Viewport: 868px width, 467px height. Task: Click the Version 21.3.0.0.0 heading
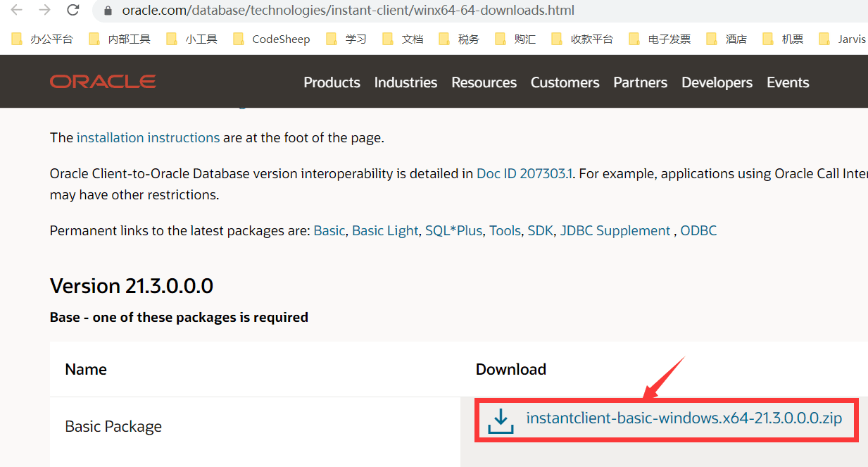[x=132, y=286]
